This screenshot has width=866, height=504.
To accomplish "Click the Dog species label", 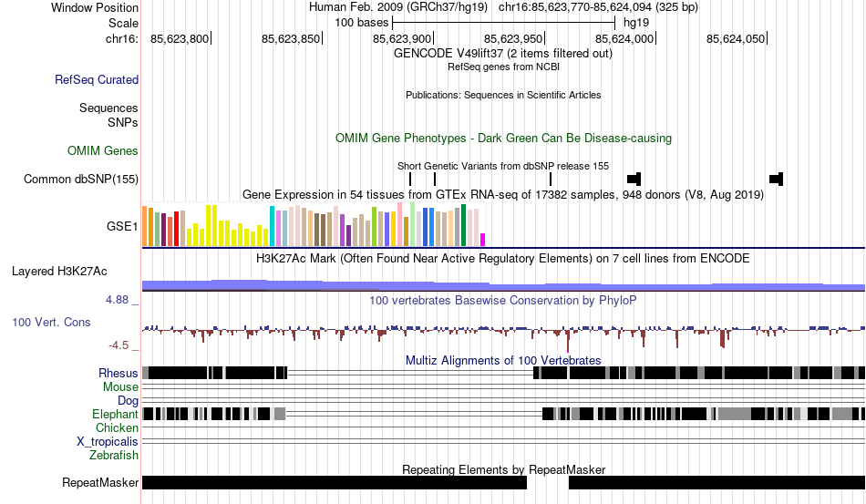I will [x=128, y=401].
